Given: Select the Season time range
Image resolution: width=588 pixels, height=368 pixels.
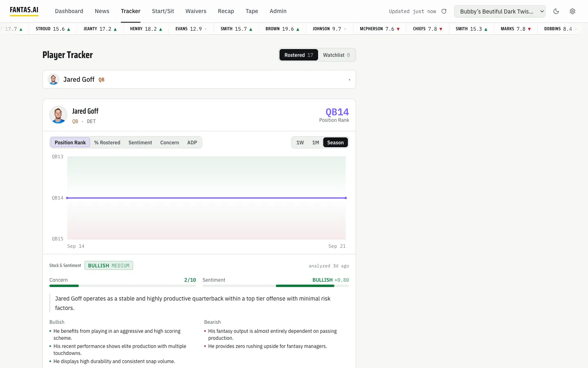Looking at the screenshot, I should 335,143.
